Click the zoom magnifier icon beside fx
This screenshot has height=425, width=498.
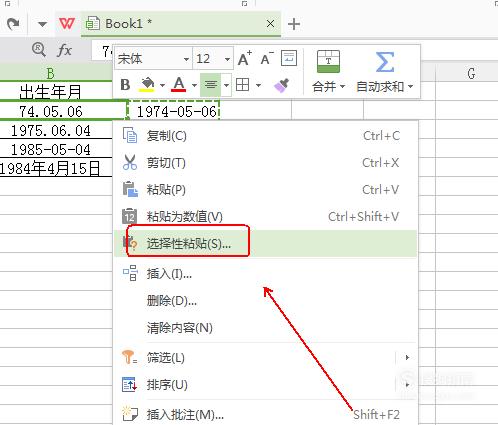point(39,50)
